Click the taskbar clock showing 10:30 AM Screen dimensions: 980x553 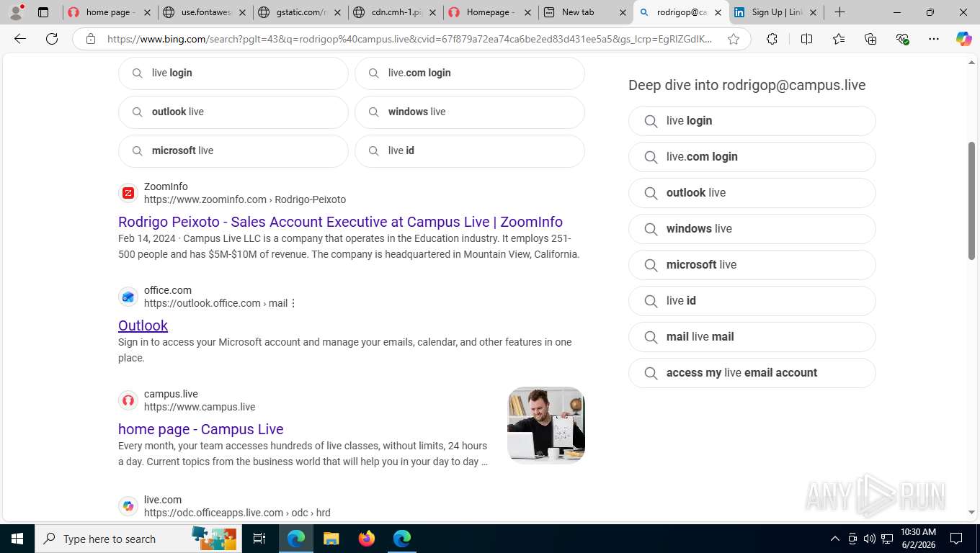coord(918,539)
